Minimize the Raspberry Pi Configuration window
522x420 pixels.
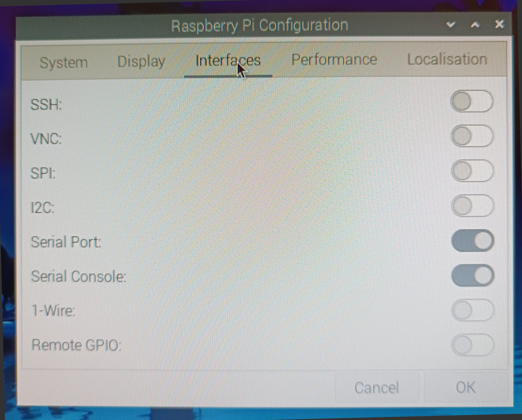point(451,24)
